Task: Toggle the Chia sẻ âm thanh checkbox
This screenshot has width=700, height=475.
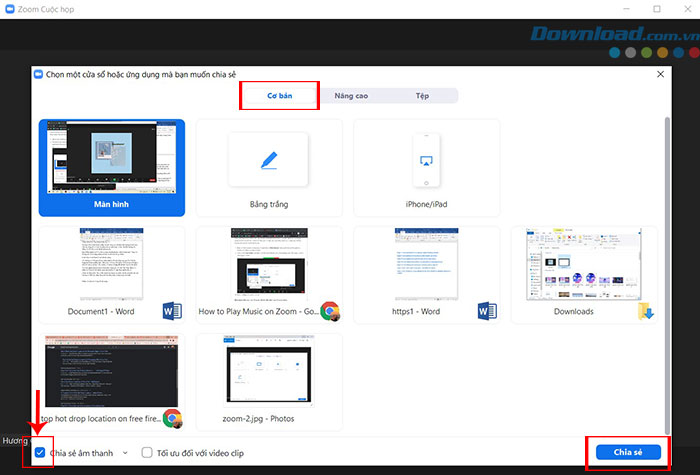Action: [40, 453]
